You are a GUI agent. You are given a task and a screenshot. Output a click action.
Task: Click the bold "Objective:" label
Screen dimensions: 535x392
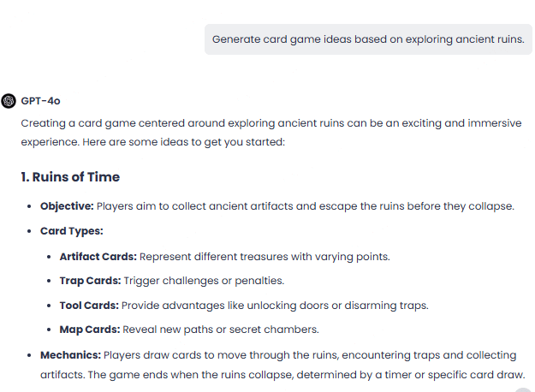[x=67, y=206]
